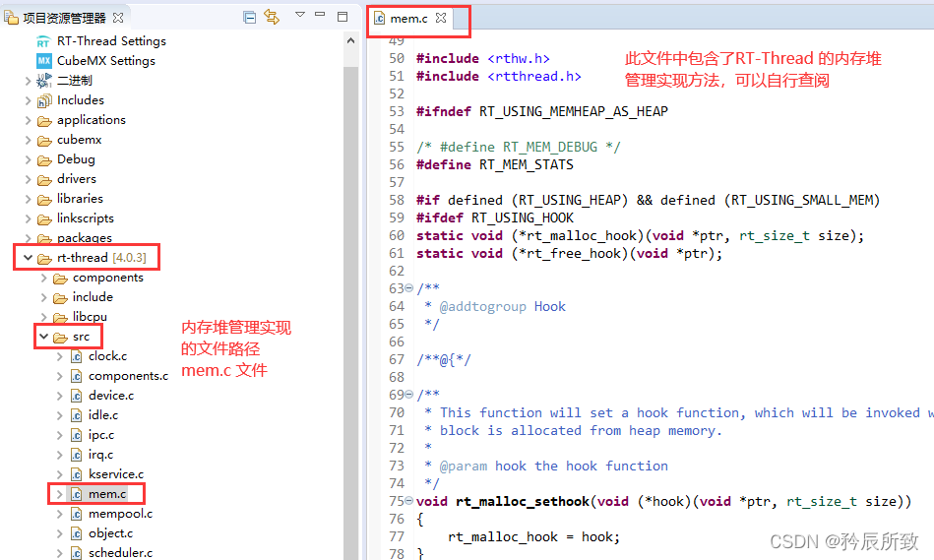The width and height of the screenshot is (934, 560).
Task: Select the linkscripts folder icon
Action: (x=44, y=219)
